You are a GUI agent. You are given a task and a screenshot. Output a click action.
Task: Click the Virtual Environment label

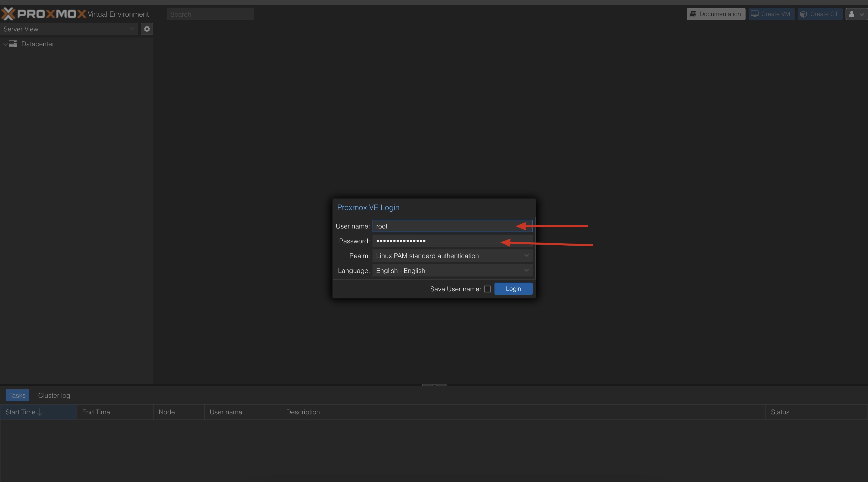118,14
